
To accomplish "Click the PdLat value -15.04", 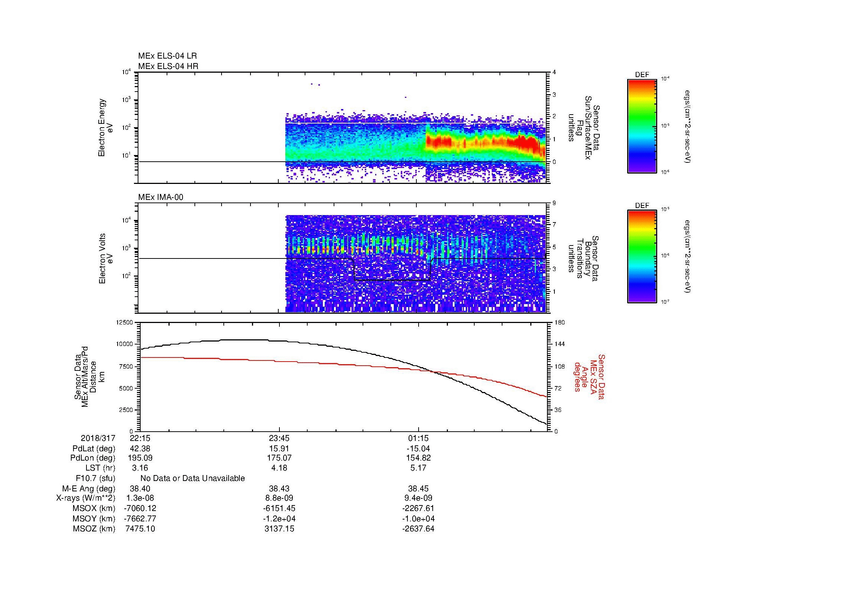I will tap(419, 449).
